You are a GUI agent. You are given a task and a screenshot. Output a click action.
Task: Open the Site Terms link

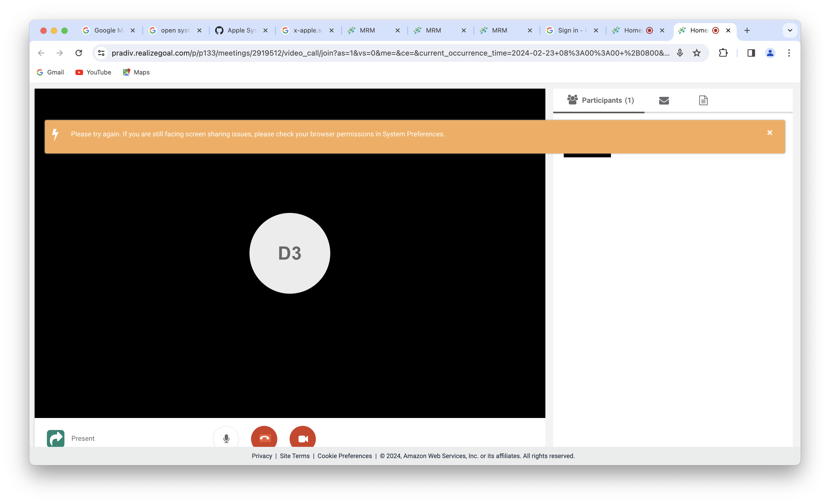[x=294, y=455]
